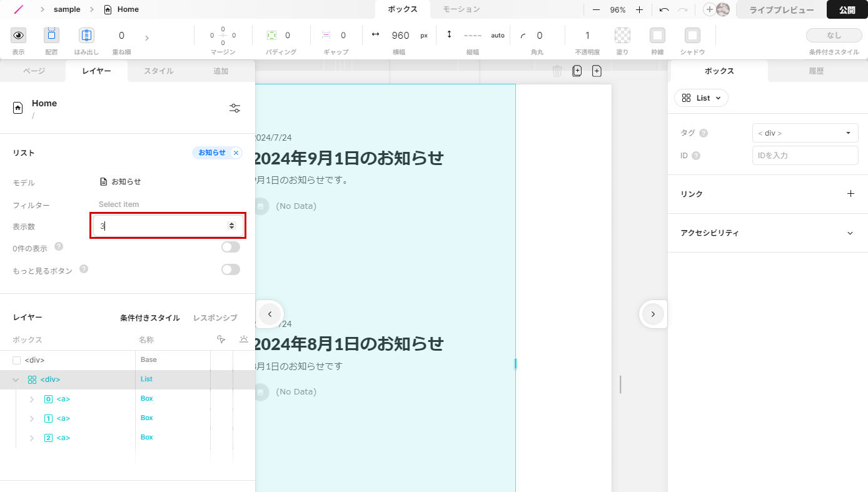Open the Home page settings sliders icon
The image size is (868, 492).
click(235, 108)
